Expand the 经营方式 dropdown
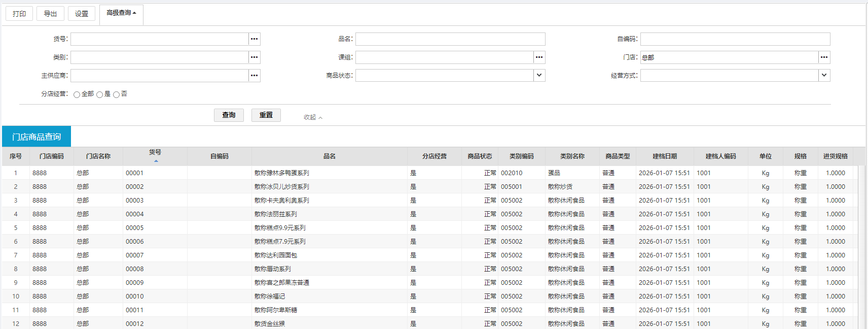This screenshot has width=868, height=329. tap(824, 76)
